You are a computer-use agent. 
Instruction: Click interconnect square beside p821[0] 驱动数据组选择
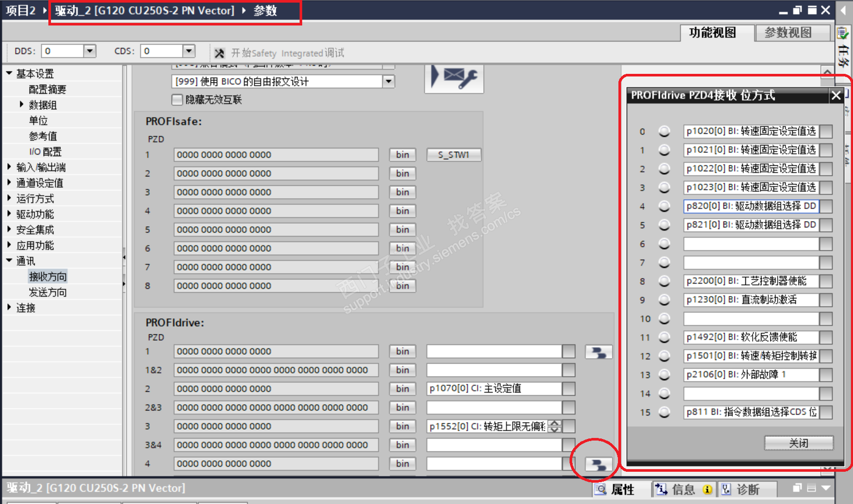pos(826,225)
